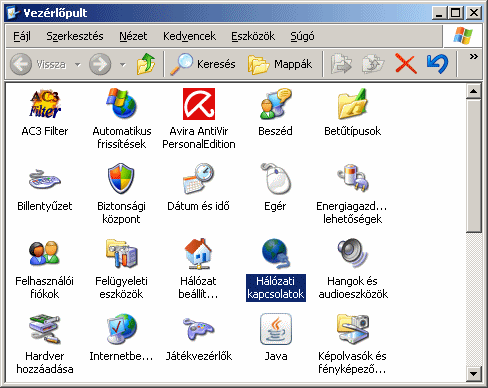
Task: Click the Vezérlőpult title bar system icon
Action: [x=13, y=13]
